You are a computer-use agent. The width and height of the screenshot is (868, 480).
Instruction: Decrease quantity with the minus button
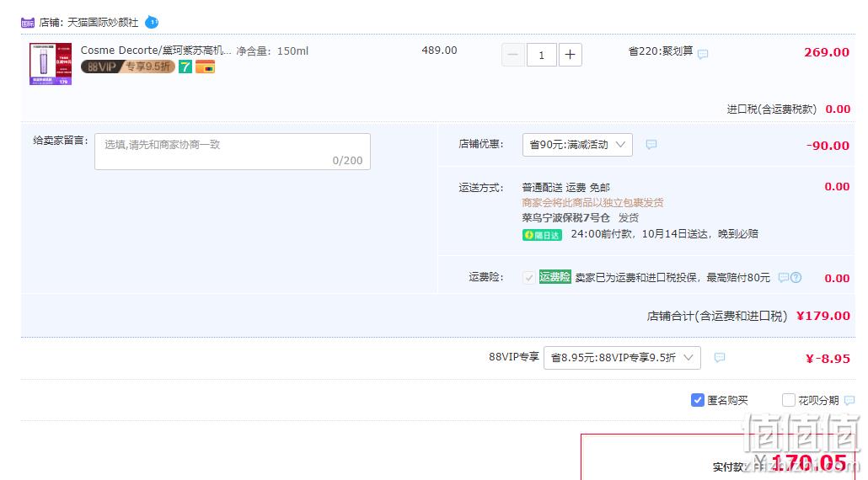tap(513, 55)
